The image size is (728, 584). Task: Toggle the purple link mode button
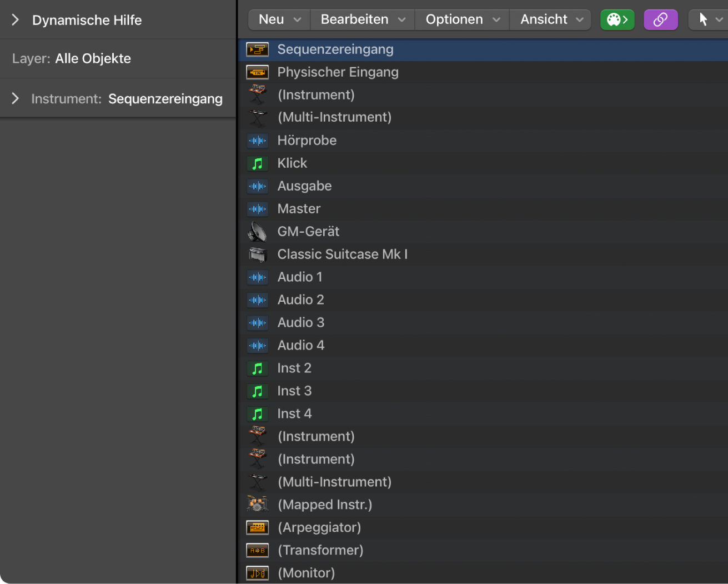(x=660, y=19)
